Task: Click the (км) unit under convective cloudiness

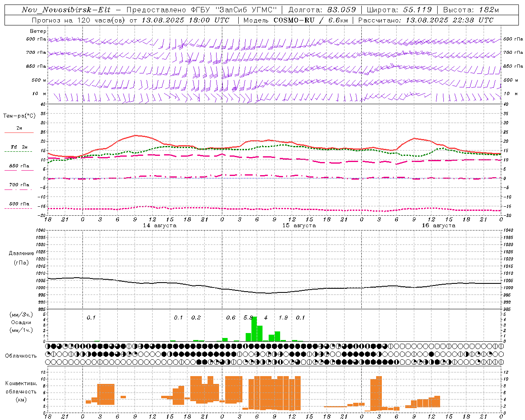Action: click(21, 399)
